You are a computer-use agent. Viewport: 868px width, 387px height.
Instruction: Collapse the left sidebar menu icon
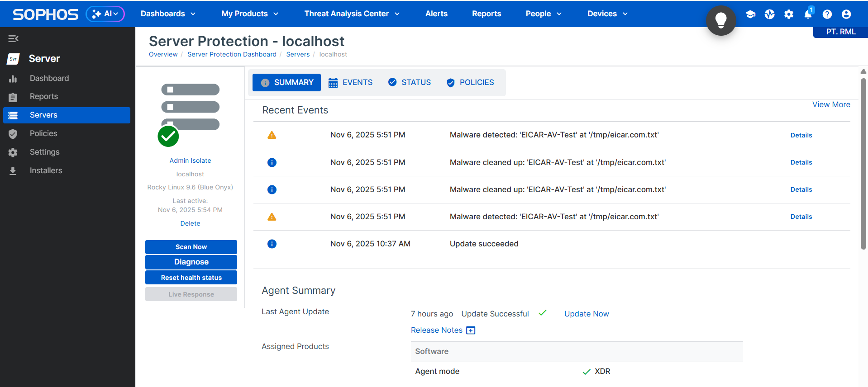click(x=13, y=39)
